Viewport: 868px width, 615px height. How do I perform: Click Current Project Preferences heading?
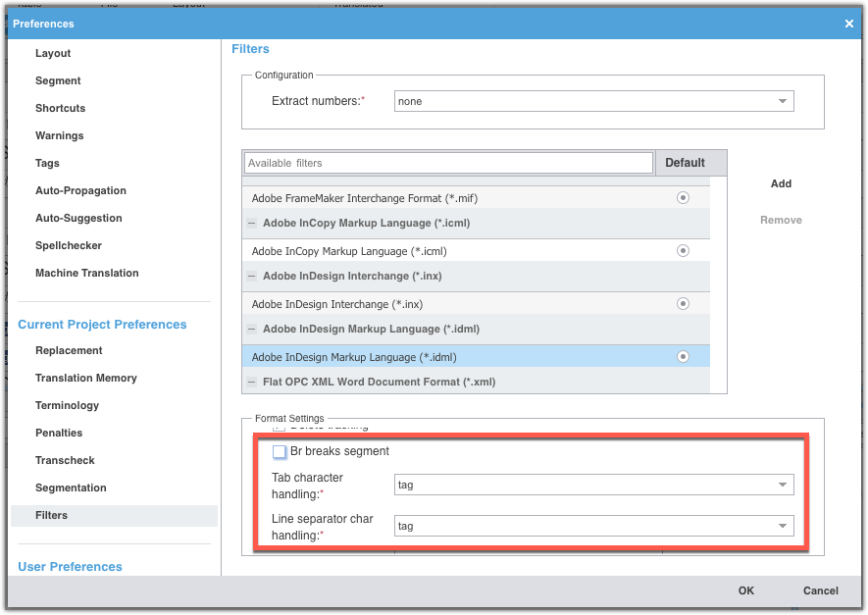tap(102, 325)
